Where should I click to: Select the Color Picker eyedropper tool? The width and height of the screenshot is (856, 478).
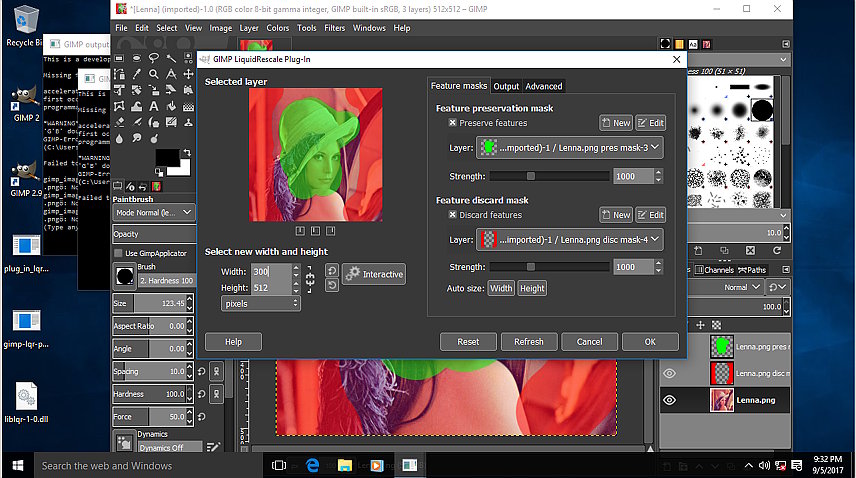(x=136, y=74)
